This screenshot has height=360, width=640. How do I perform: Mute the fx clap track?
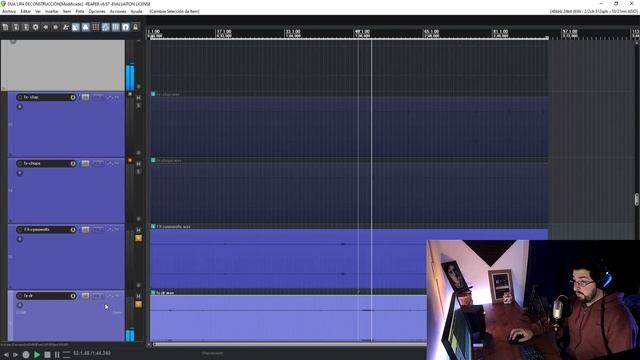138,98
